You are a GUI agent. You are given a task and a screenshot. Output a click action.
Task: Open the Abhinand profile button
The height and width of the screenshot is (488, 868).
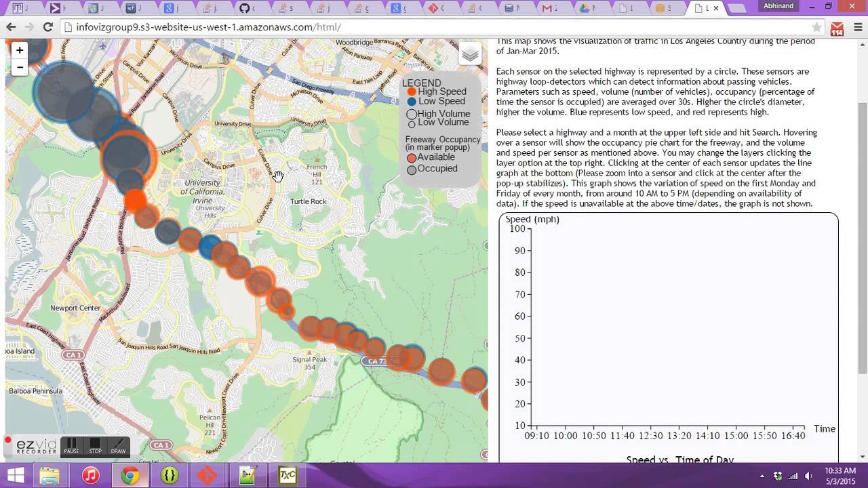(778, 6)
